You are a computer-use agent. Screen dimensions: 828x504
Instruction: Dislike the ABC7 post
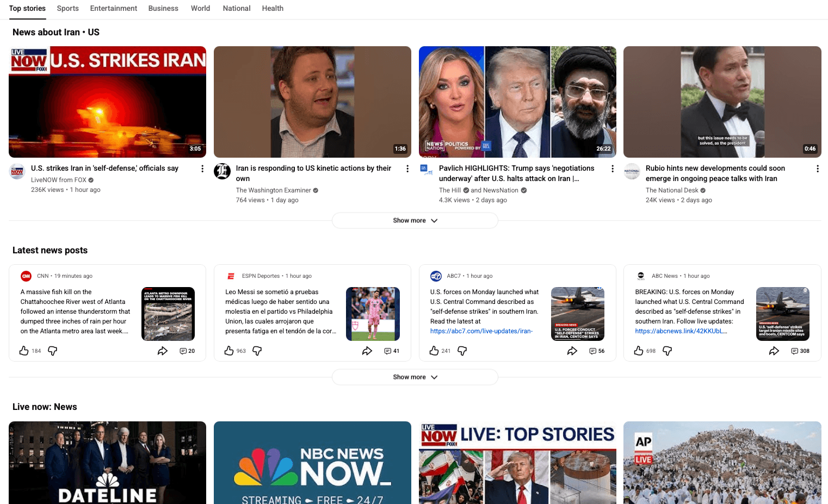coord(462,351)
